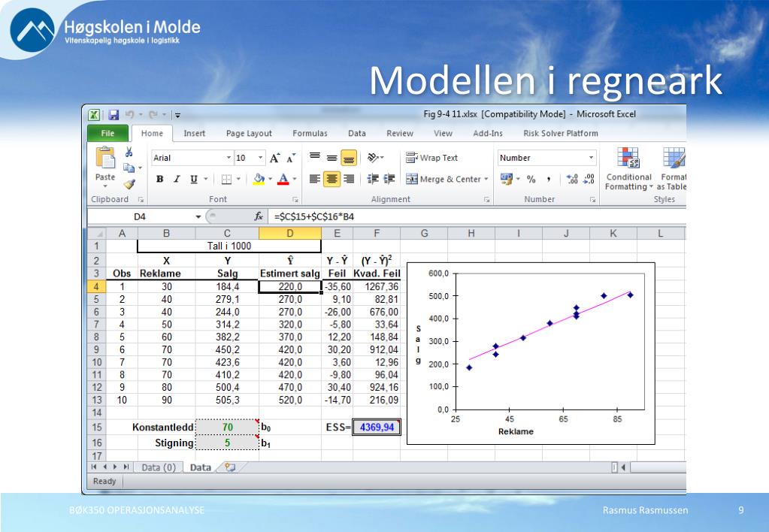Click the Wrap Text button

[x=431, y=158]
